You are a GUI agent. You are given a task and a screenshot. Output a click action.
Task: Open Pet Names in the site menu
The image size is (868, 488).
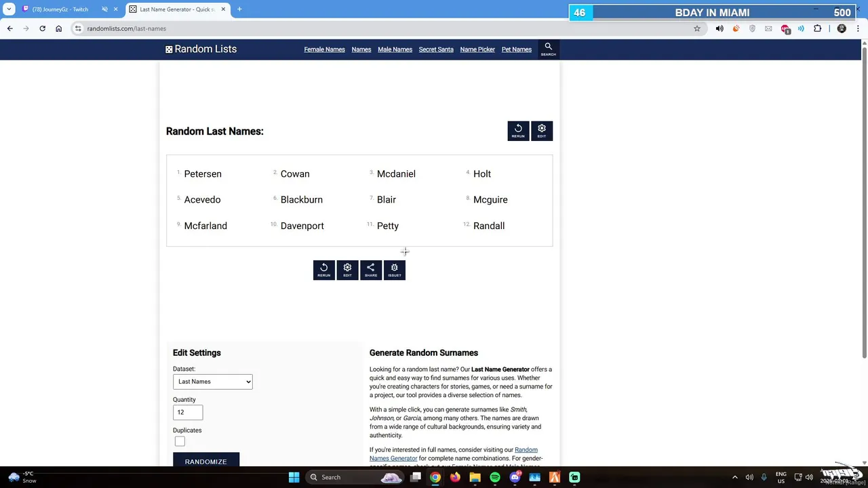point(517,49)
